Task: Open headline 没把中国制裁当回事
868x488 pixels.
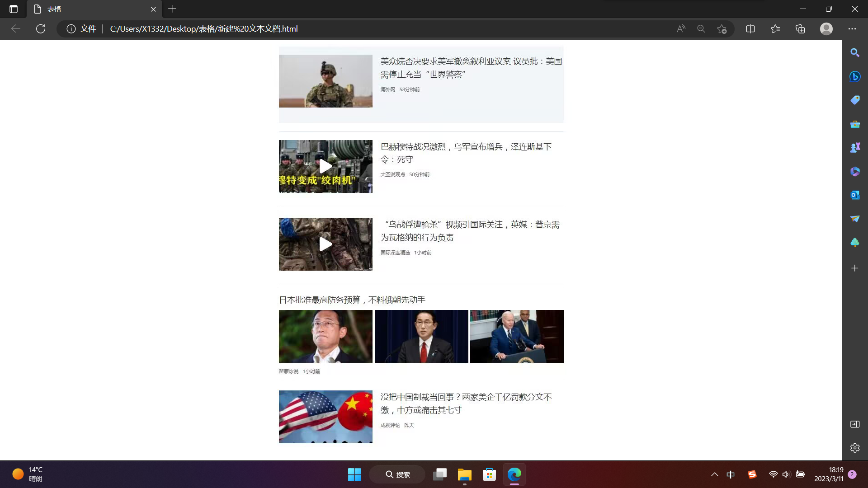Action: click(x=466, y=404)
